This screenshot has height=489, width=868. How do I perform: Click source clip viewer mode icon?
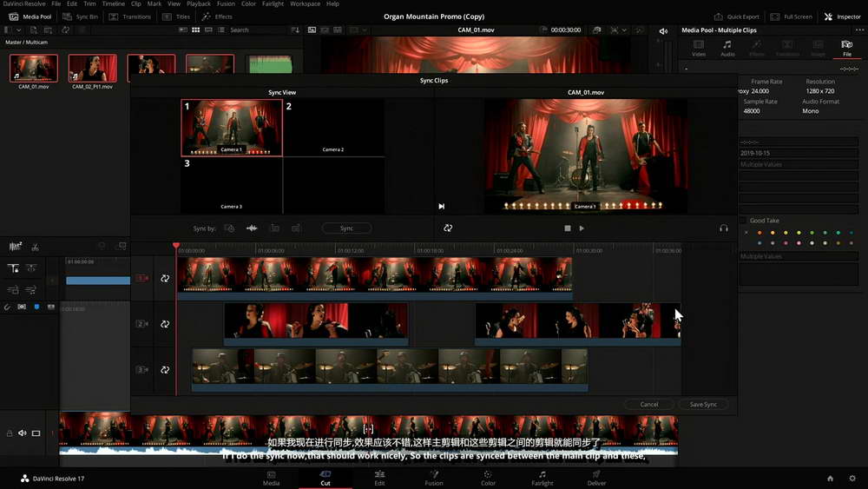pyautogui.click(x=312, y=30)
